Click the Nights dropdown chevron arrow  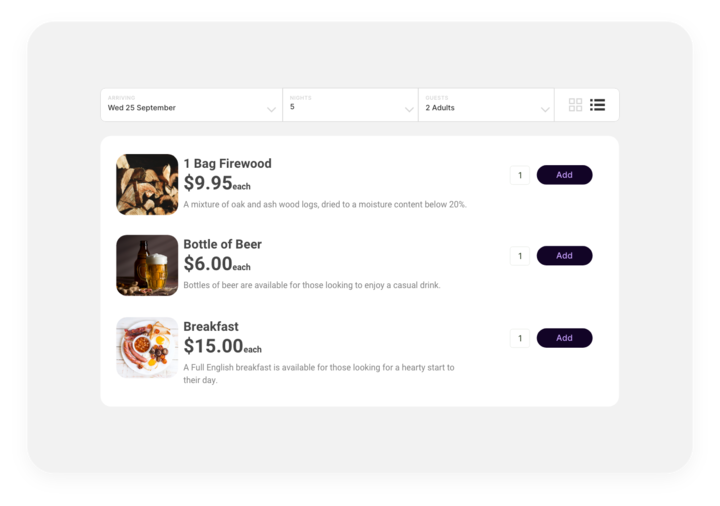tap(408, 109)
